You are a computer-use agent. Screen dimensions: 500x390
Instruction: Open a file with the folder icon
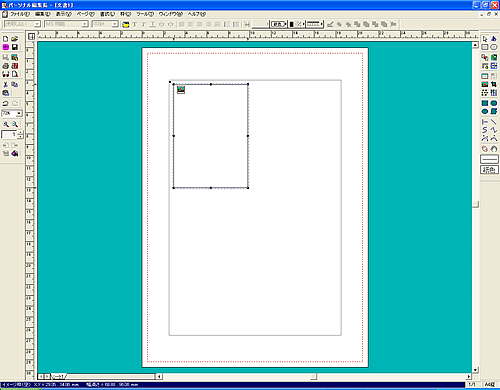15,39
